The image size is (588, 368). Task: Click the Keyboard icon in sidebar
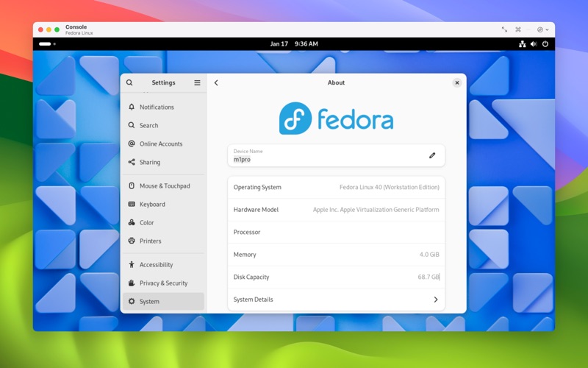pyautogui.click(x=132, y=204)
